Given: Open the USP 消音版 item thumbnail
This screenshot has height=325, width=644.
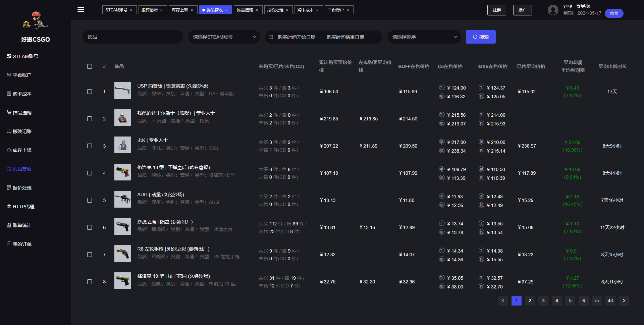Looking at the screenshot, I should [123, 91].
